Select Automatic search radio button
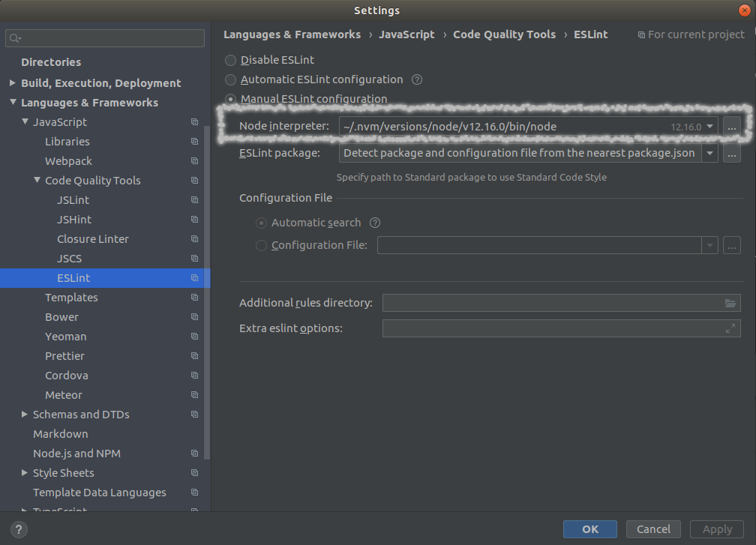The image size is (756, 545). click(x=261, y=223)
